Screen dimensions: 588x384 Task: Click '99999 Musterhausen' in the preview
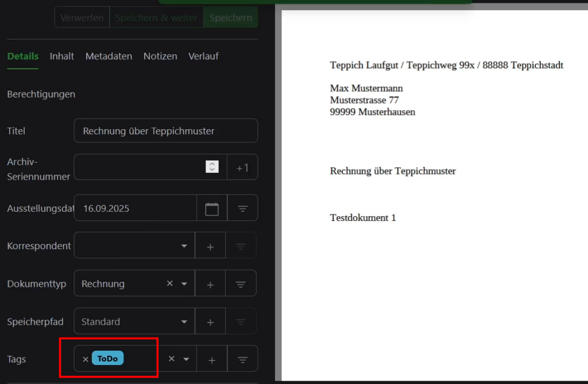[372, 112]
